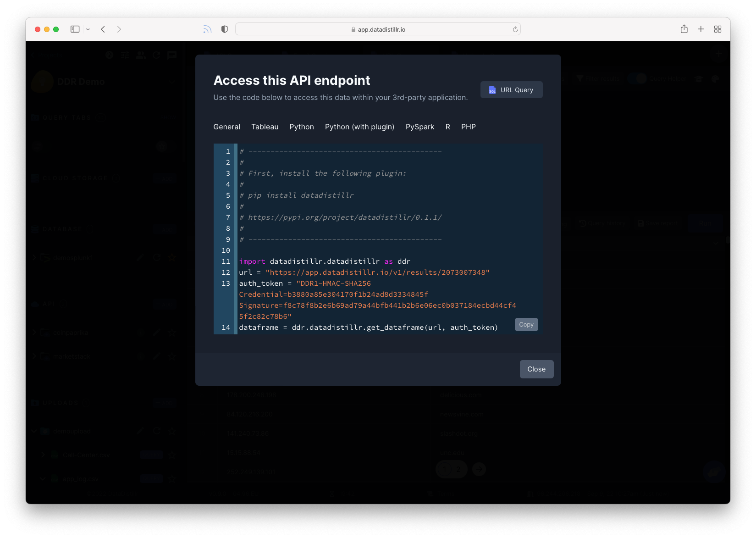Refresh demosplunk1 with its reload icon
The image size is (756, 538).
(156, 258)
